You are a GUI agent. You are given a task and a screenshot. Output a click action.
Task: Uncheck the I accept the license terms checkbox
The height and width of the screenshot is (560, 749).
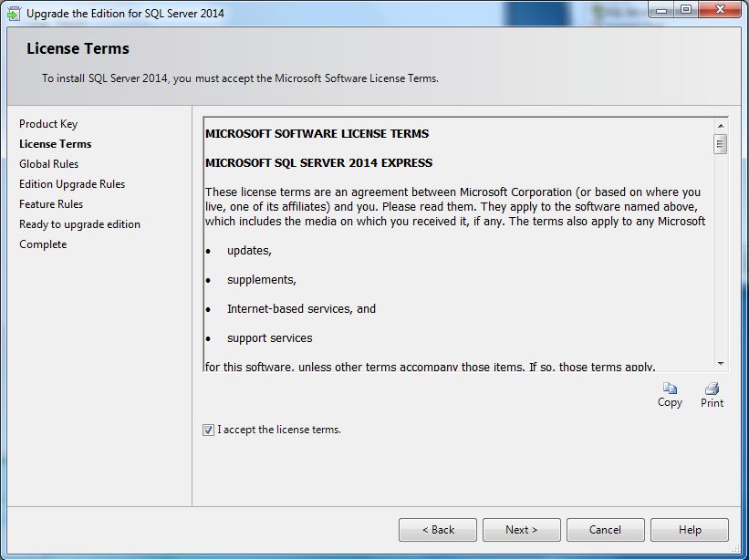pyautogui.click(x=208, y=430)
